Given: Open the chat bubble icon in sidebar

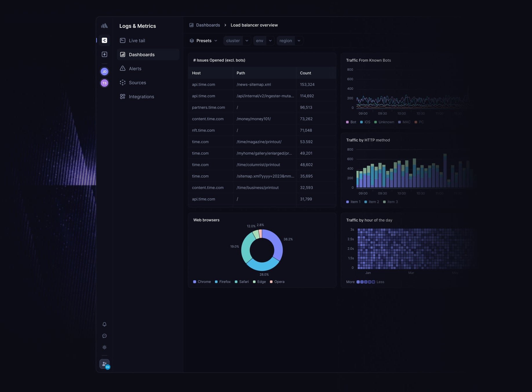Looking at the screenshot, I should (104, 336).
